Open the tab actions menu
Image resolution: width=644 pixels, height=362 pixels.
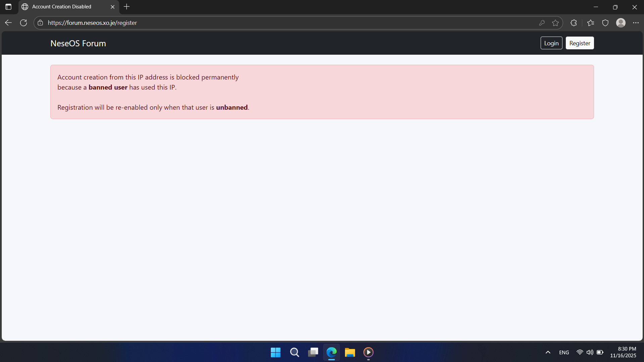click(8, 7)
